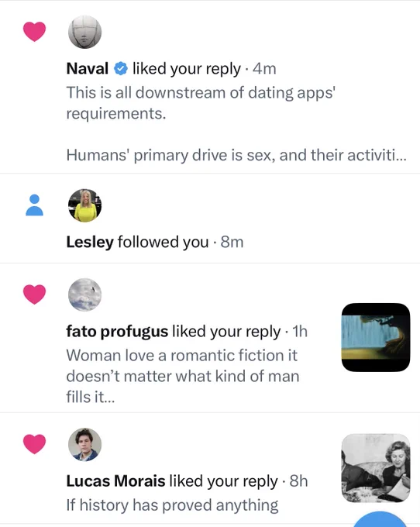Click the heart icon next to fato profugus

[34, 294]
